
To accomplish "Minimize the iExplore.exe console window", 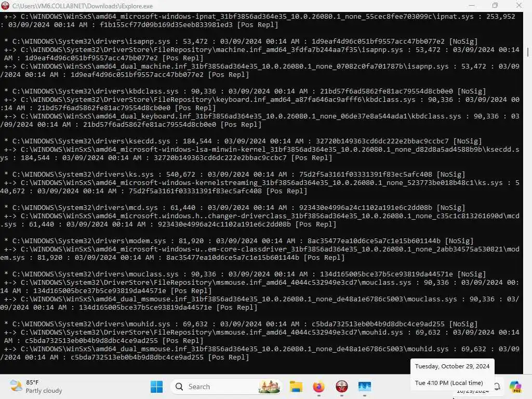I will 472,5.
